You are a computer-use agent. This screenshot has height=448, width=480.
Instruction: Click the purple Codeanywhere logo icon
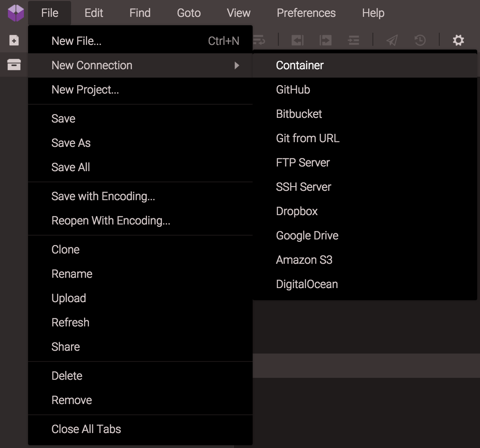(15, 13)
